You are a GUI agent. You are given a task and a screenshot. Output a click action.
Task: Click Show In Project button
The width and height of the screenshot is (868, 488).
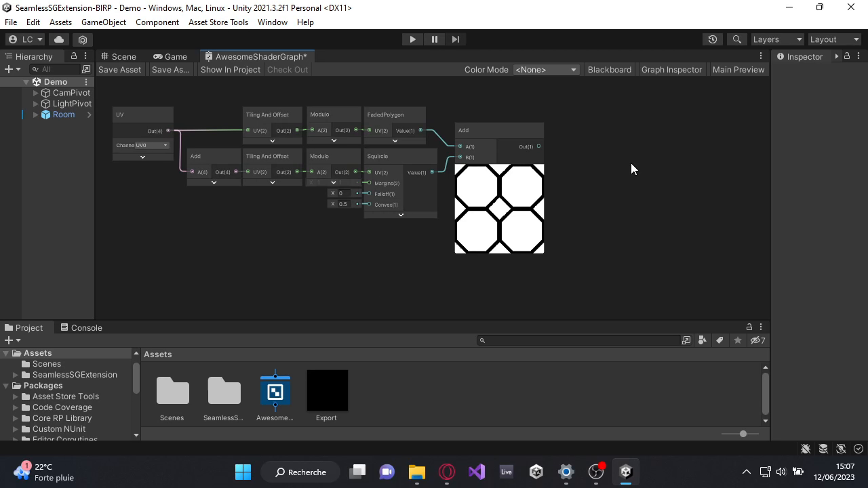point(231,69)
